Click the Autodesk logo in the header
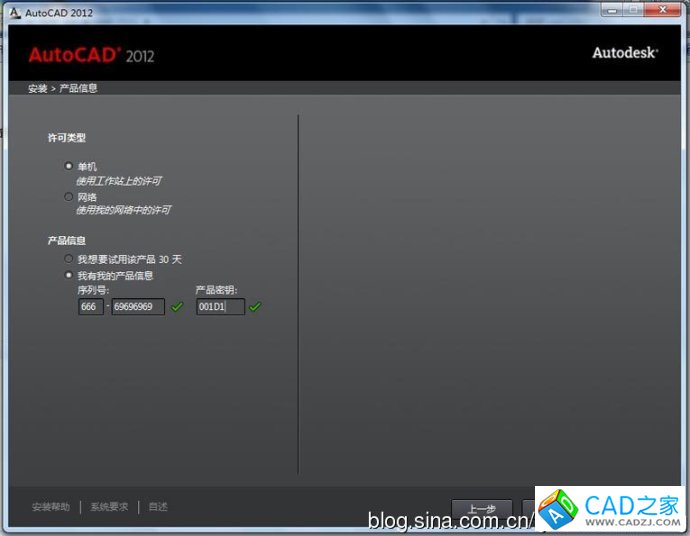This screenshot has height=536, width=690. (625, 53)
